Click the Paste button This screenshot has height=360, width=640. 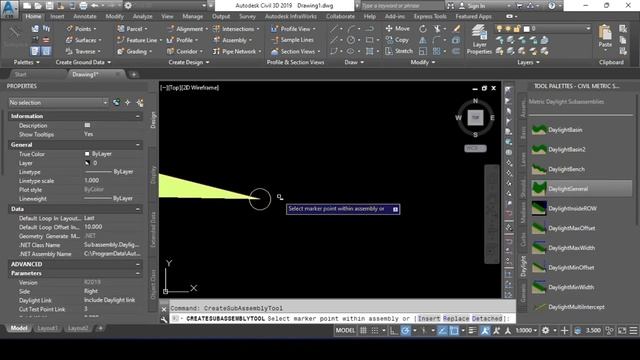click(x=605, y=37)
